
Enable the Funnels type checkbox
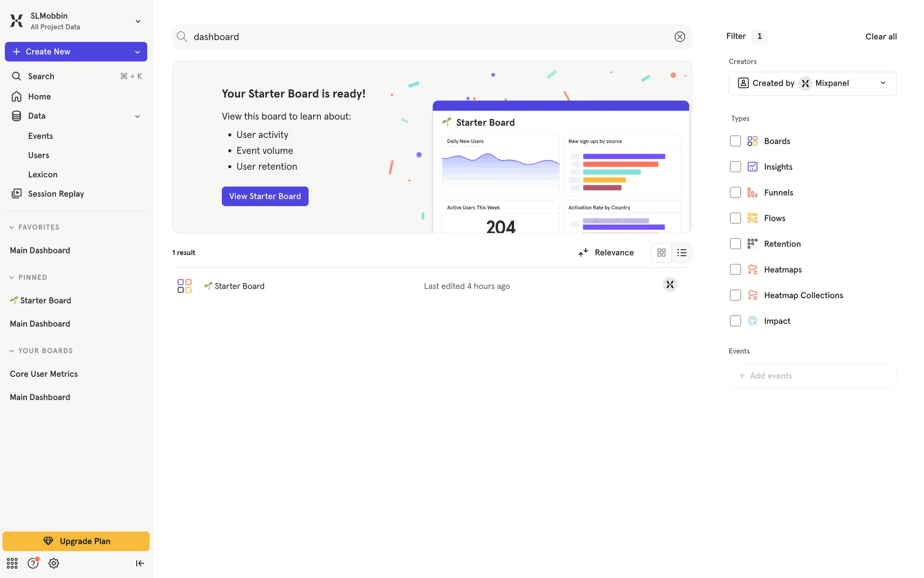click(x=735, y=193)
